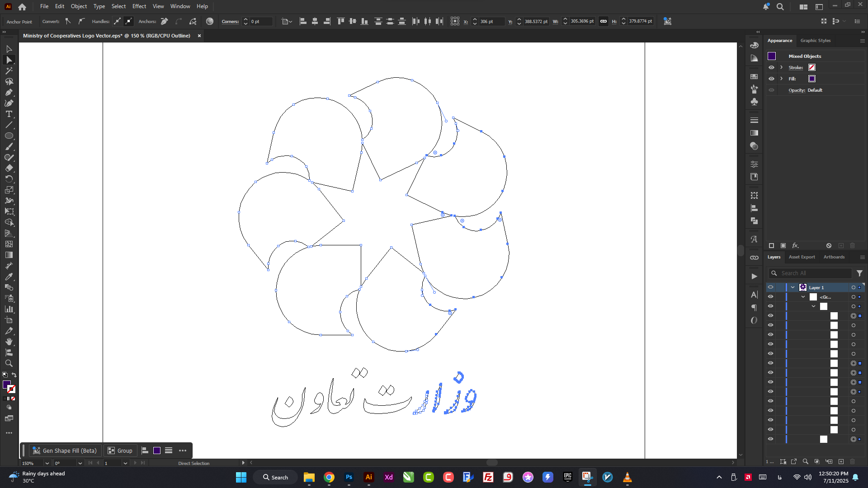Screen dimensions: 868x488
Task: Click vertical align top icon in control bar
Action: pyautogui.click(x=341, y=21)
